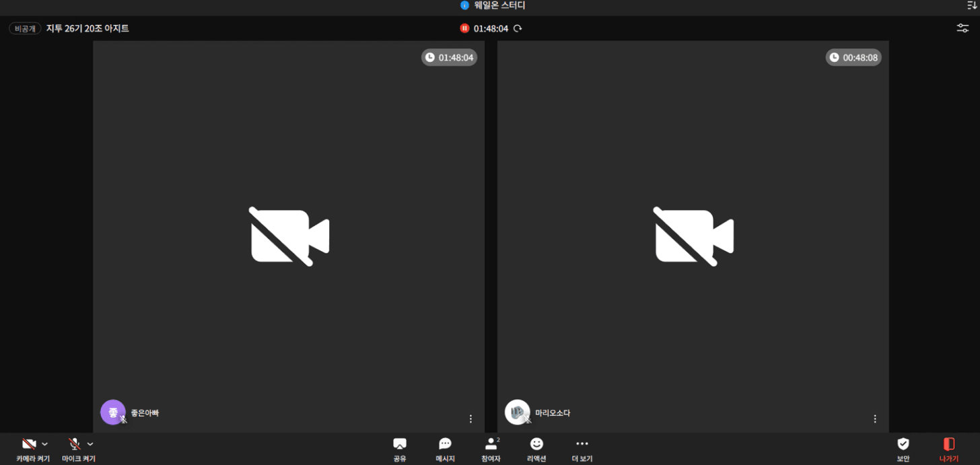Open the 메시지 chat panel
The width and height of the screenshot is (980, 465).
click(x=445, y=450)
